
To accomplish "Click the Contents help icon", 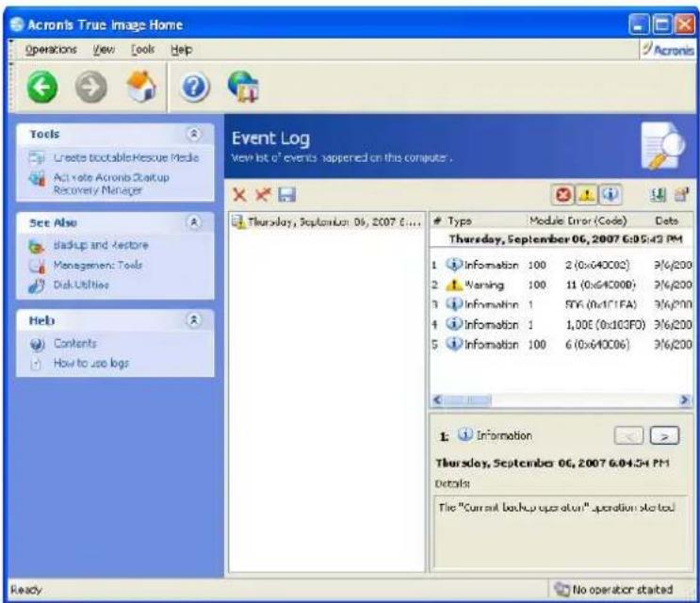I will tap(38, 344).
